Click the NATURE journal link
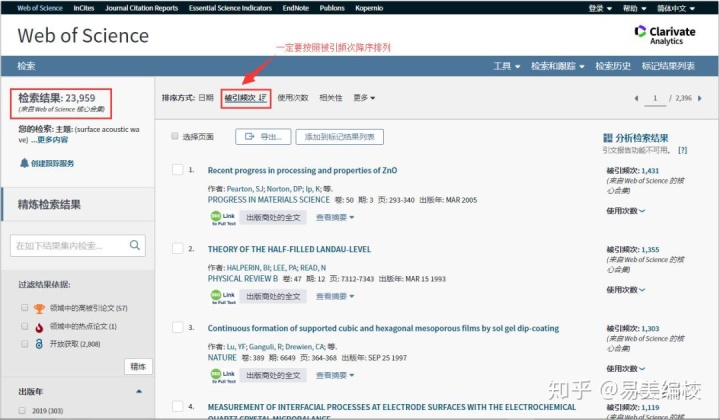This screenshot has height=420, width=720. pyautogui.click(x=222, y=358)
